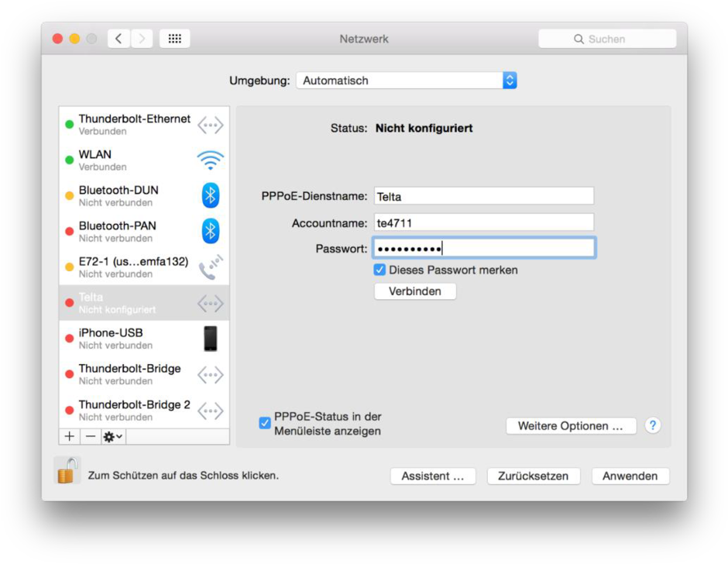Click the Telta service arrows icon

click(x=211, y=304)
